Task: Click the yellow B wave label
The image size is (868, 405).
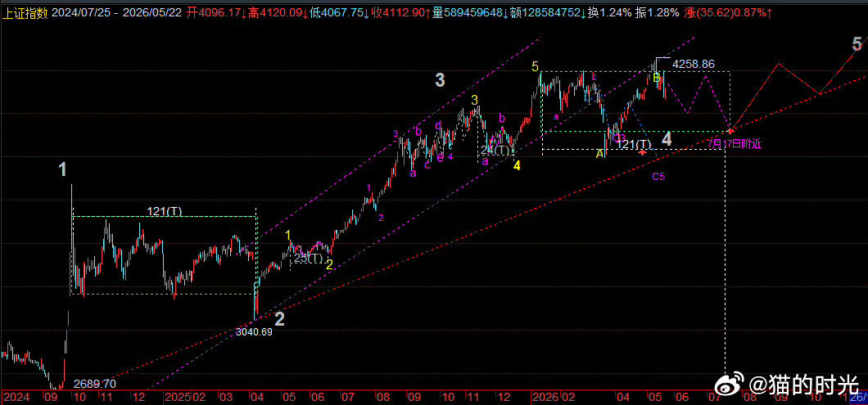Action: click(657, 78)
